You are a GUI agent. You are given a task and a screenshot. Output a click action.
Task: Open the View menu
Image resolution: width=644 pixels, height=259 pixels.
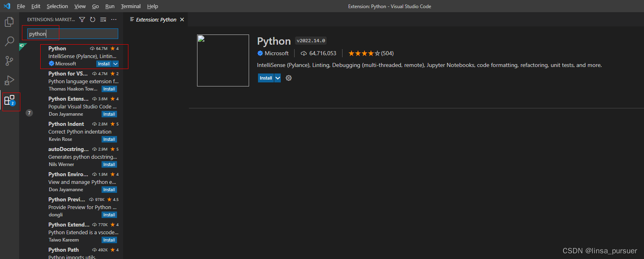80,6
